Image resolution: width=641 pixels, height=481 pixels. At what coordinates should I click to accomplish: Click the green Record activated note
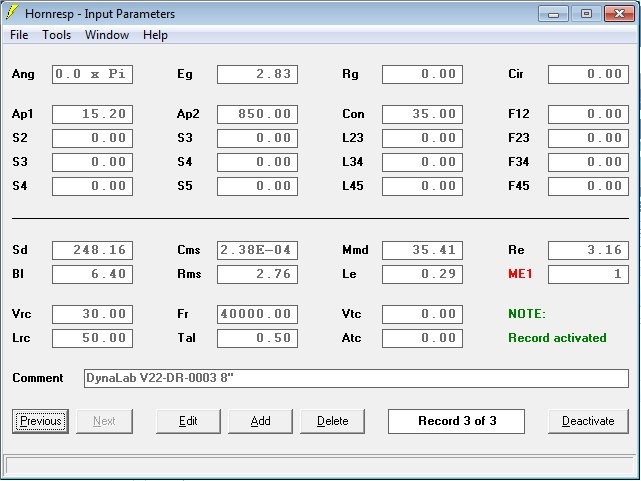coord(557,338)
